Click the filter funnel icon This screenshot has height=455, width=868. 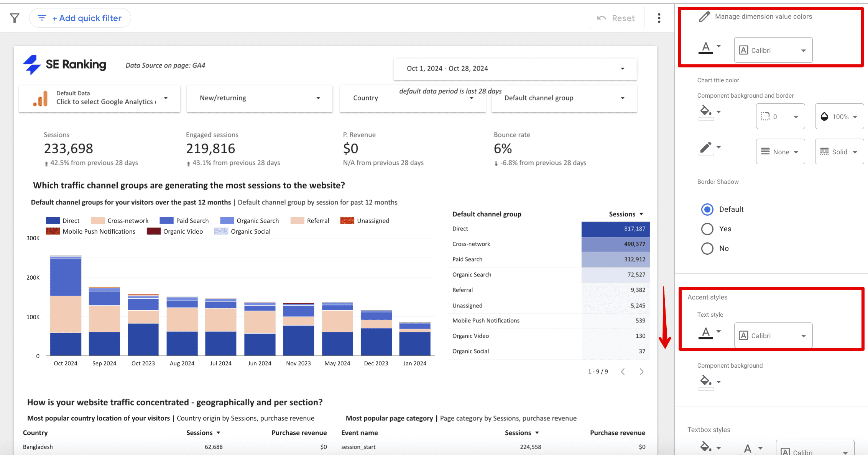(15, 18)
